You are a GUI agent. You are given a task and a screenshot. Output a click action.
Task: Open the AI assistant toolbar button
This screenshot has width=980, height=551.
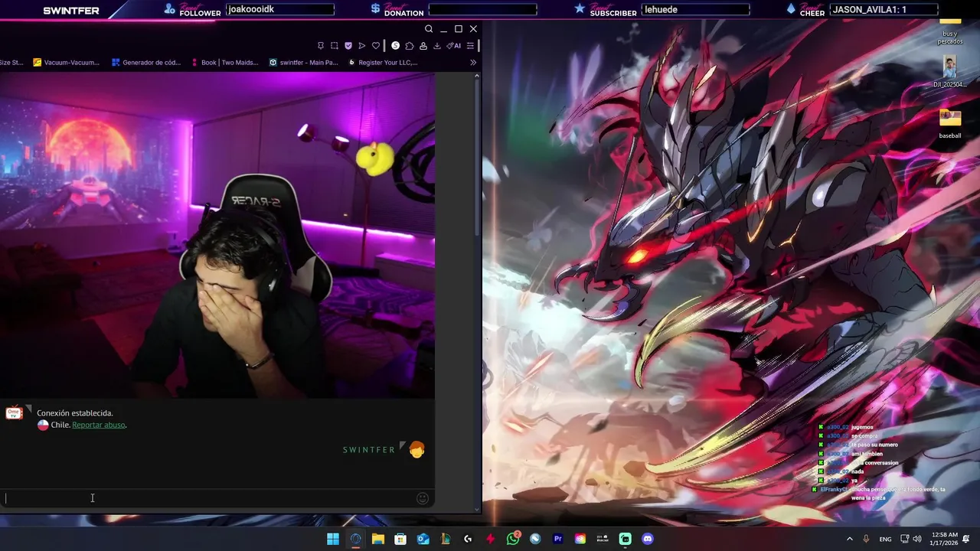point(454,46)
